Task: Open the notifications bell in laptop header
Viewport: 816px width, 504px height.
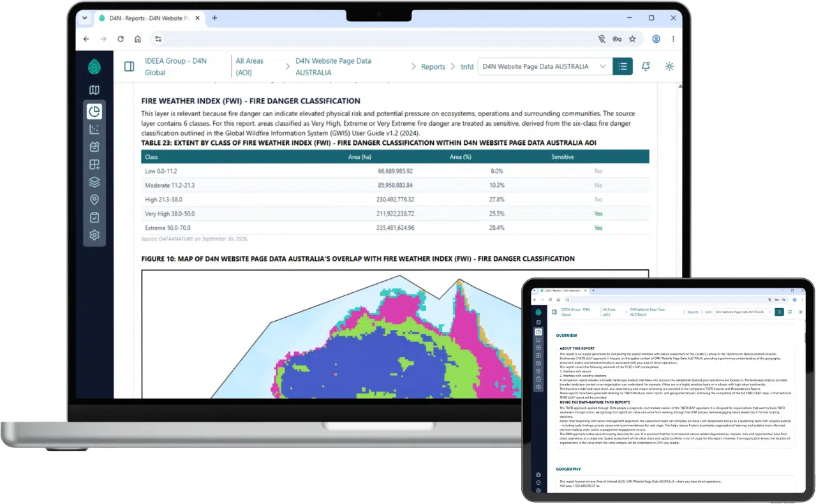Action: click(646, 66)
